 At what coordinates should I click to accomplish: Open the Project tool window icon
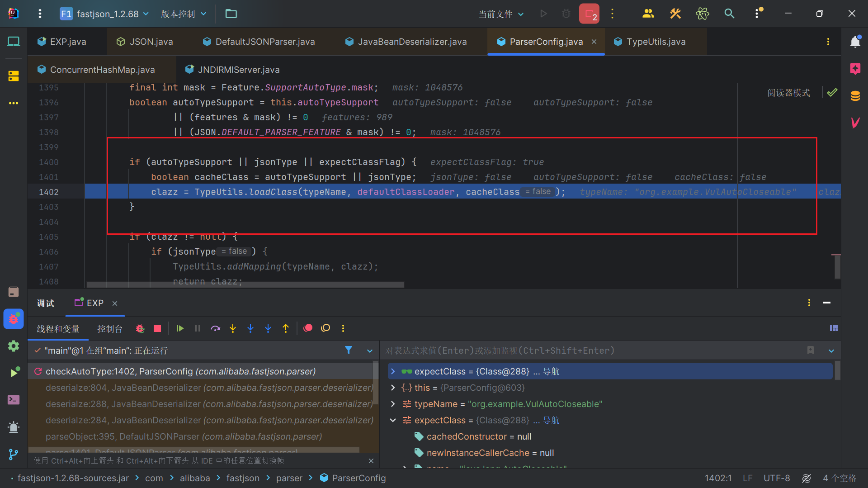(14, 42)
